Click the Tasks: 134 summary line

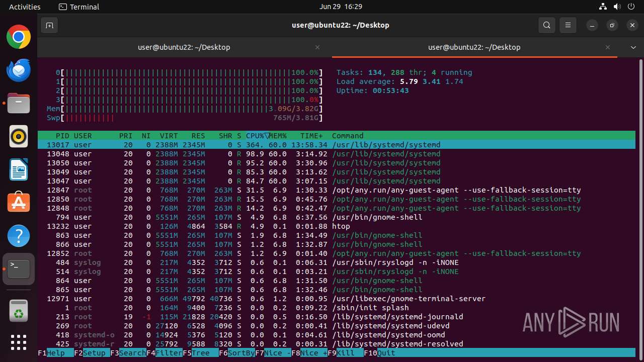pos(404,72)
